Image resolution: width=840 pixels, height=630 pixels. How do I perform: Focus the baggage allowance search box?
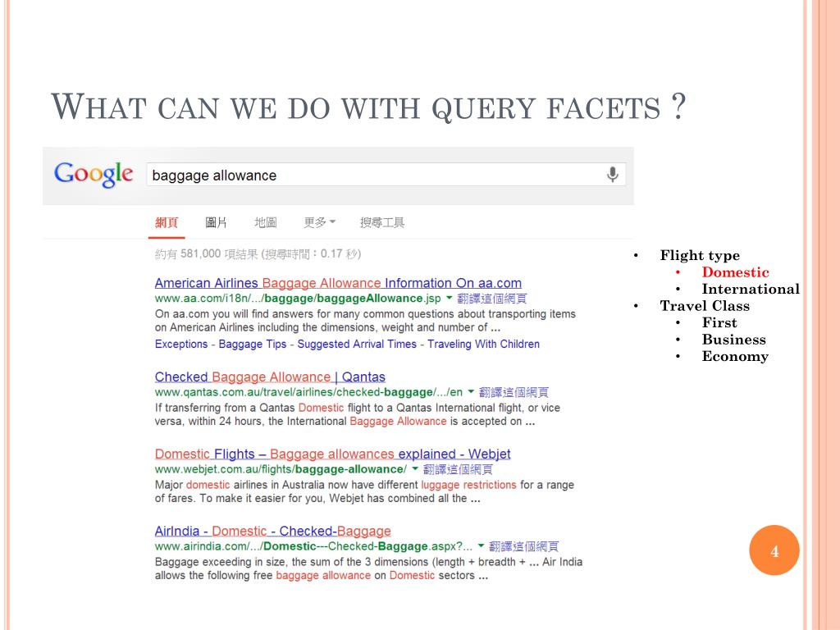click(x=386, y=175)
